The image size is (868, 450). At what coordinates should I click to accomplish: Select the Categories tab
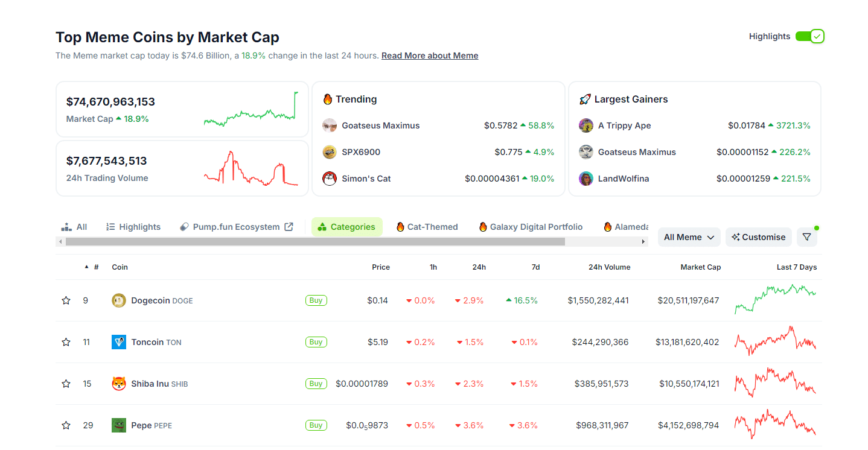coord(347,227)
